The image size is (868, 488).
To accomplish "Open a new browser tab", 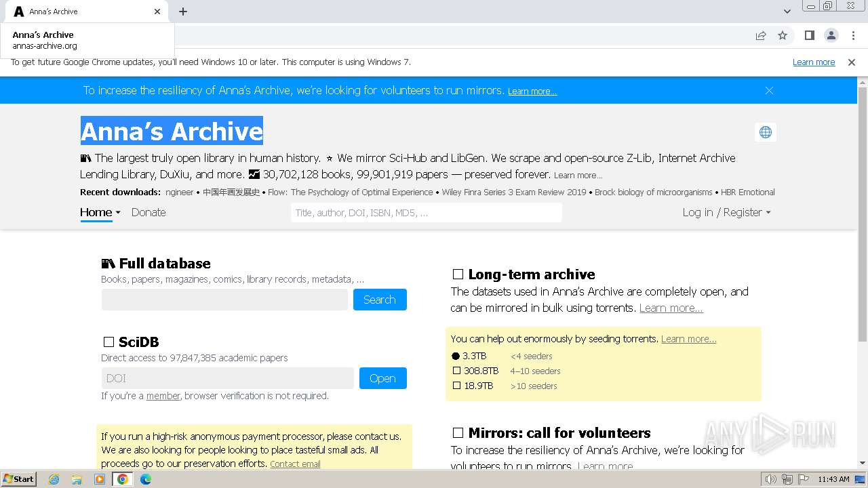I will point(183,12).
